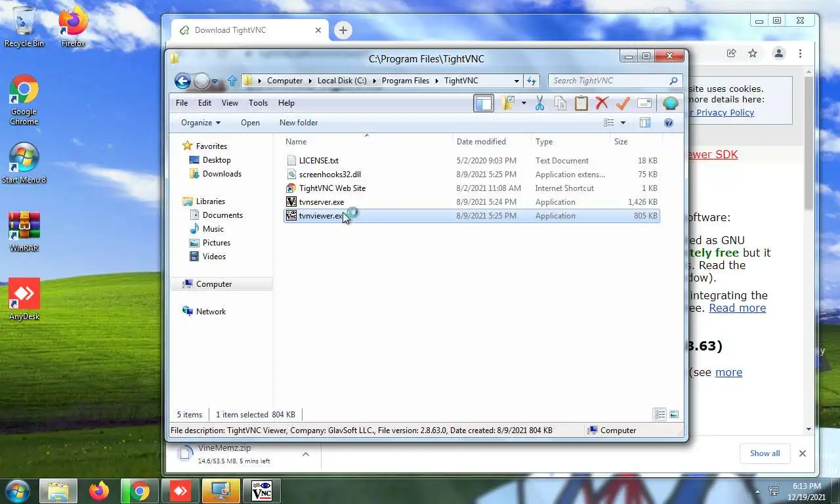Select TightVNC Web Site shortcut

(472, 188)
